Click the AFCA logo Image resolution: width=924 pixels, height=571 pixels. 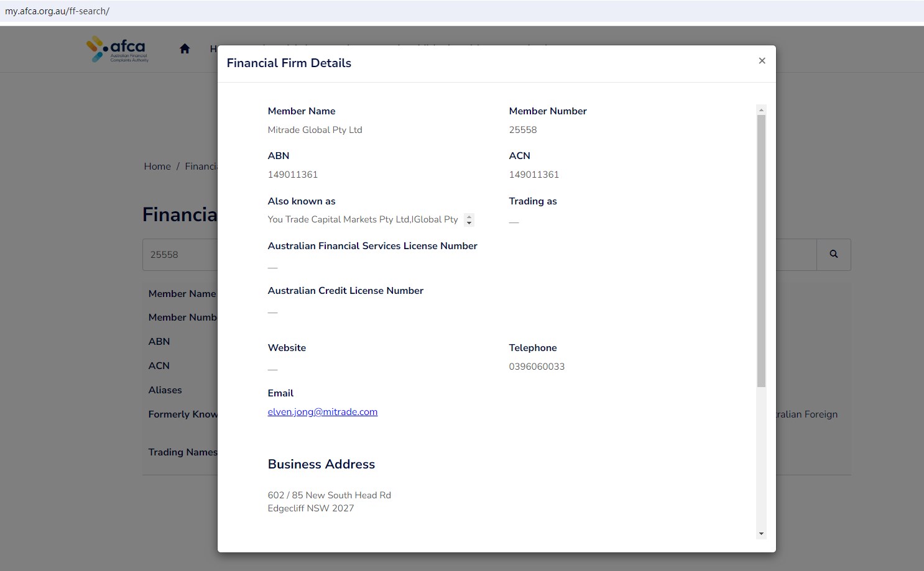pyautogui.click(x=118, y=49)
